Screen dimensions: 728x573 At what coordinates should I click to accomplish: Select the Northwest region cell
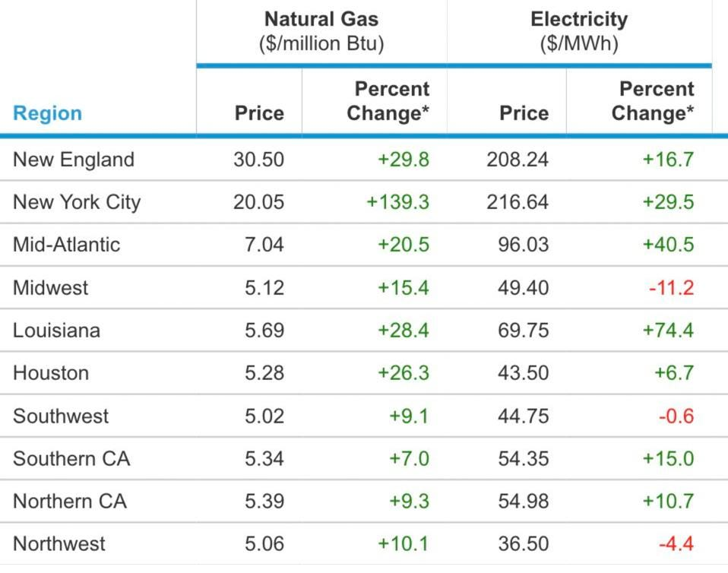point(59,544)
